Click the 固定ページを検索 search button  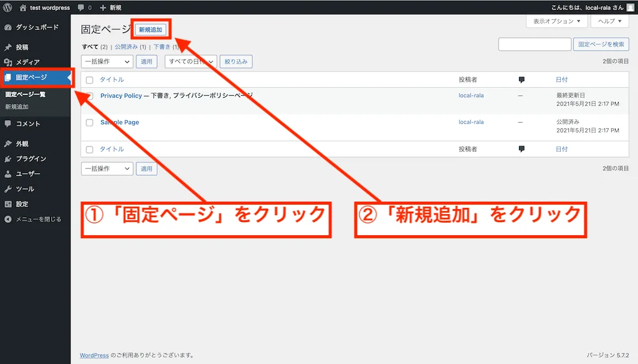point(601,44)
